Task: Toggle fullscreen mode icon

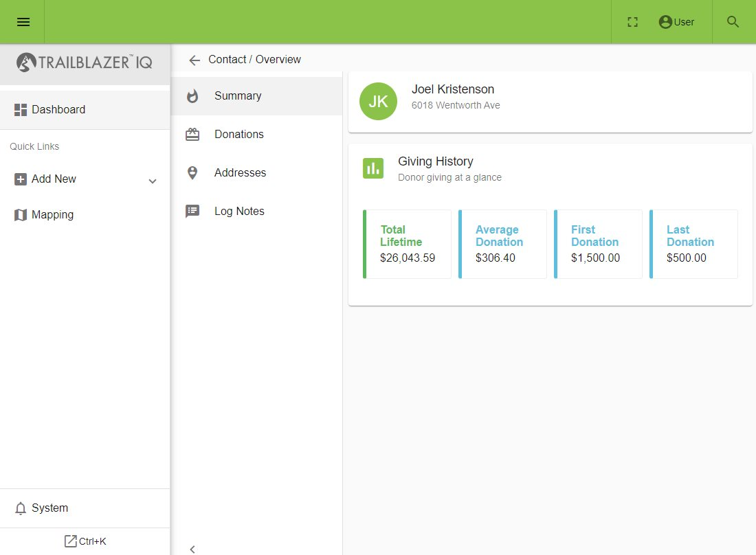Action: pyautogui.click(x=632, y=22)
